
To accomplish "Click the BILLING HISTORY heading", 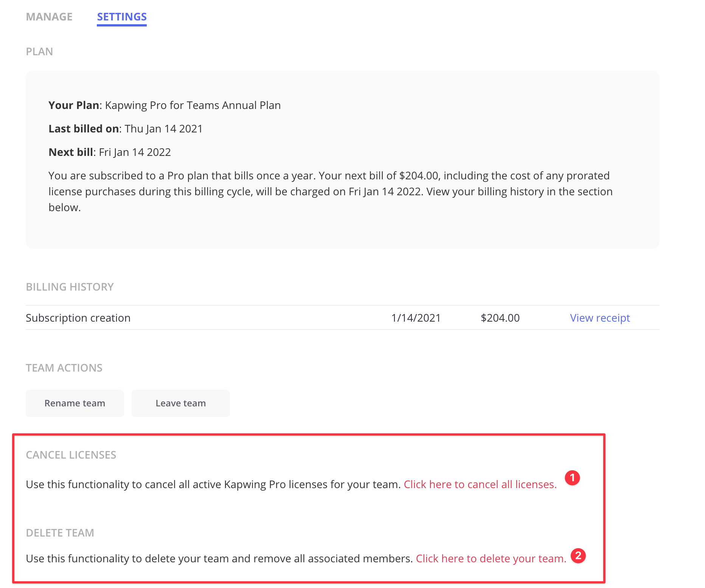I will coord(70,287).
